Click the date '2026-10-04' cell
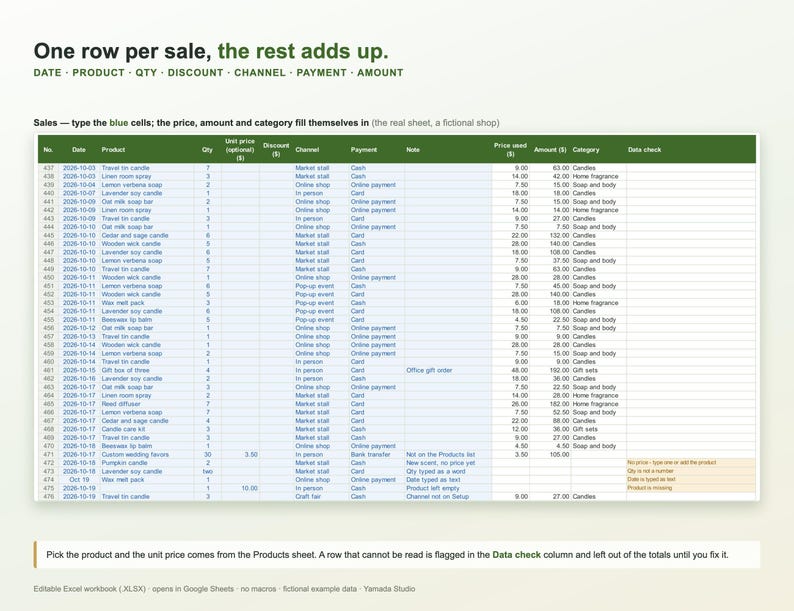Viewport: 794px width, 611px height. [79, 185]
